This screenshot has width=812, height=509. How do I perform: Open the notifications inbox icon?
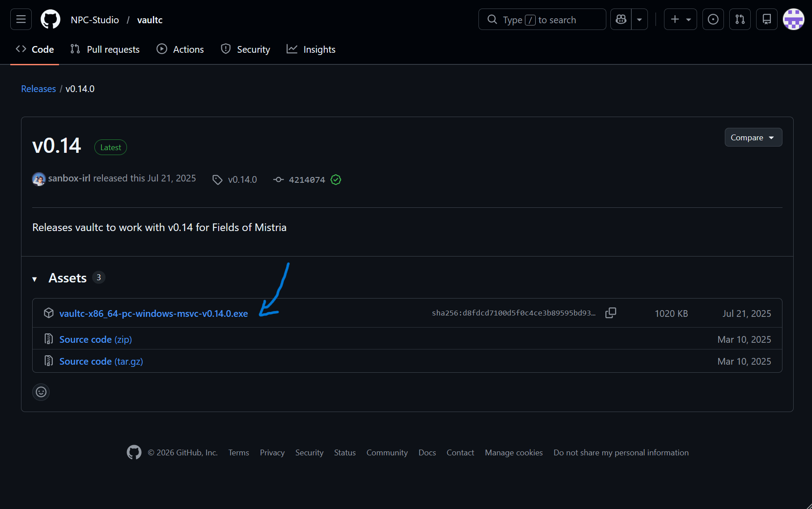pos(767,20)
